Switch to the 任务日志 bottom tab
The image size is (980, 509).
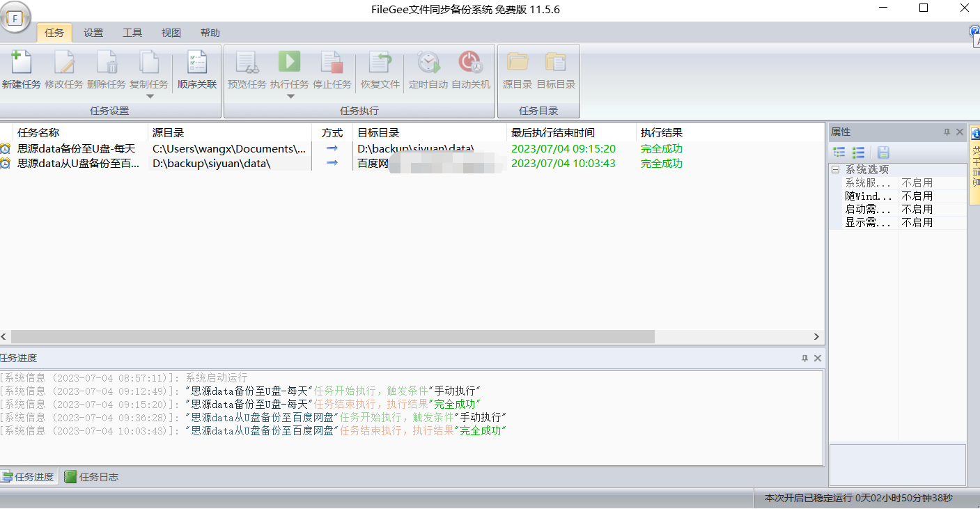91,477
